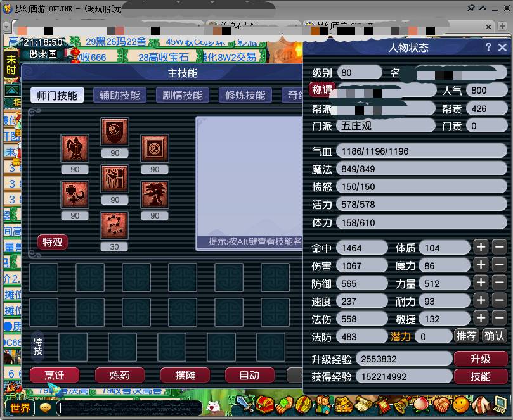Select the square swirl skill icon
The height and width of the screenshot is (420, 513).
pyautogui.click(x=155, y=148)
